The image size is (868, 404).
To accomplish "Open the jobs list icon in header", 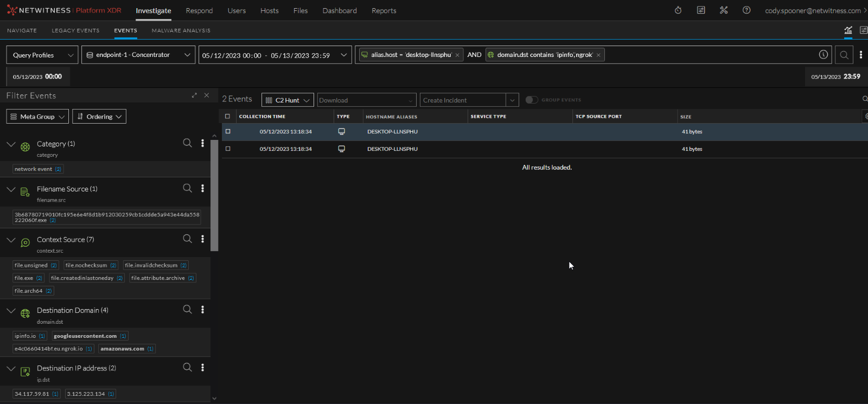I will (x=701, y=10).
